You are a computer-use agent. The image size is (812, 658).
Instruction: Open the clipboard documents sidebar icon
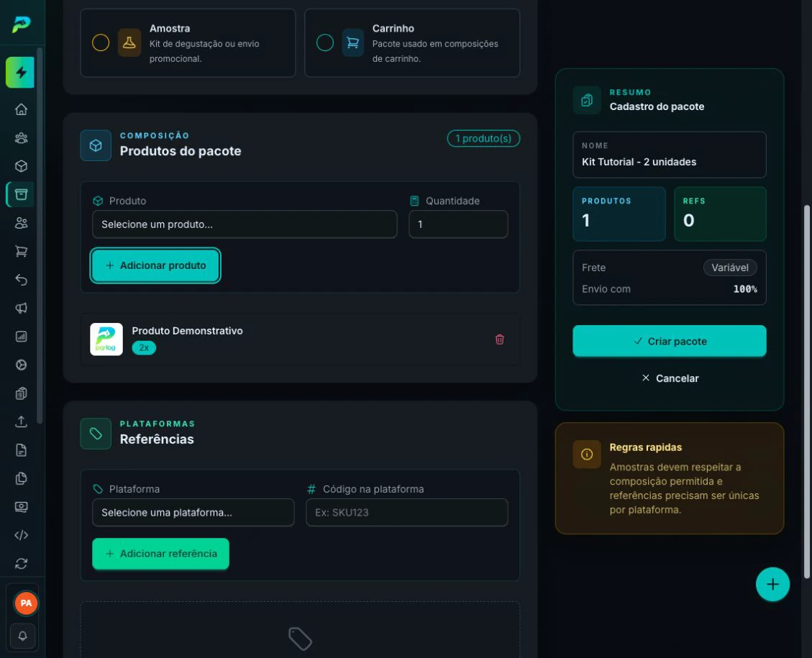tap(21, 393)
